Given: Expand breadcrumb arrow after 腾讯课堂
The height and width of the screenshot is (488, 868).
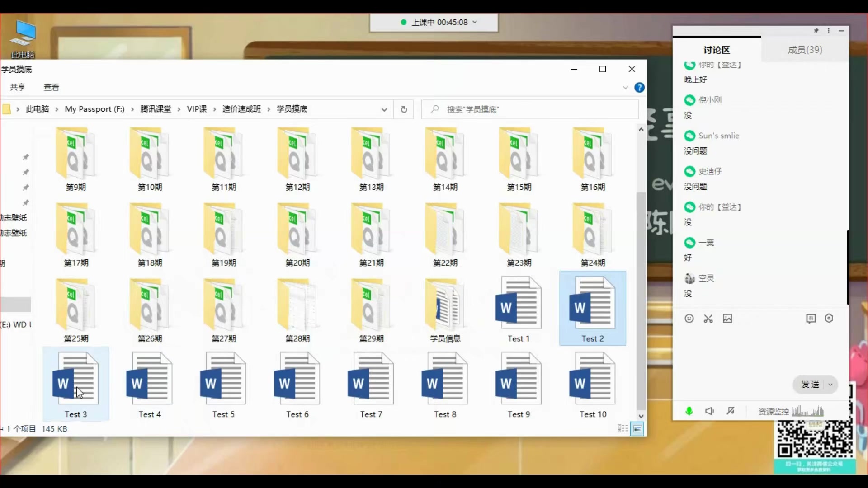Looking at the screenshot, I should [x=179, y=109].
